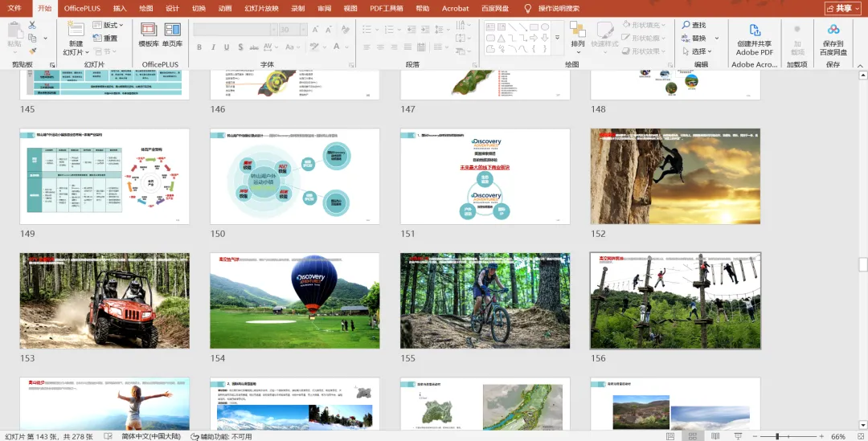
Task: Click Reset (重置) slide button
Action: (104, 39)
